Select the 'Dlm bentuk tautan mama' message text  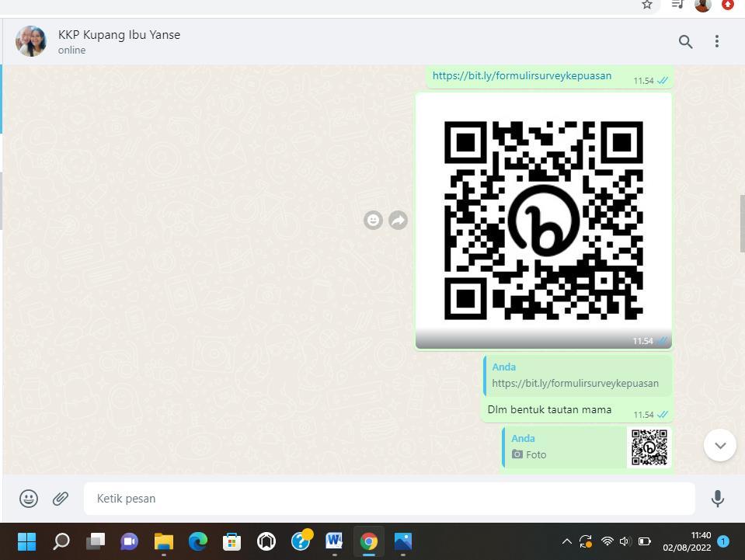click(549, 409)
